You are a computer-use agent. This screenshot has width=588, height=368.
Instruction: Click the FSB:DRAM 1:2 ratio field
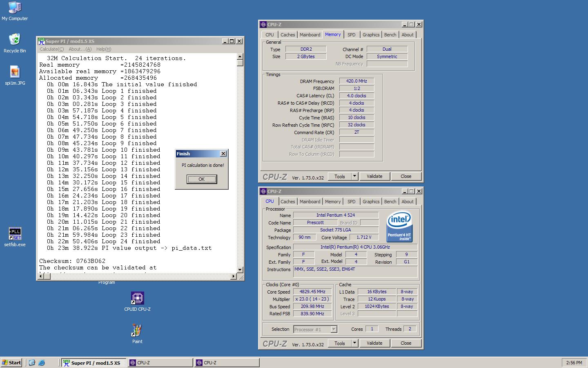[356, 88]
